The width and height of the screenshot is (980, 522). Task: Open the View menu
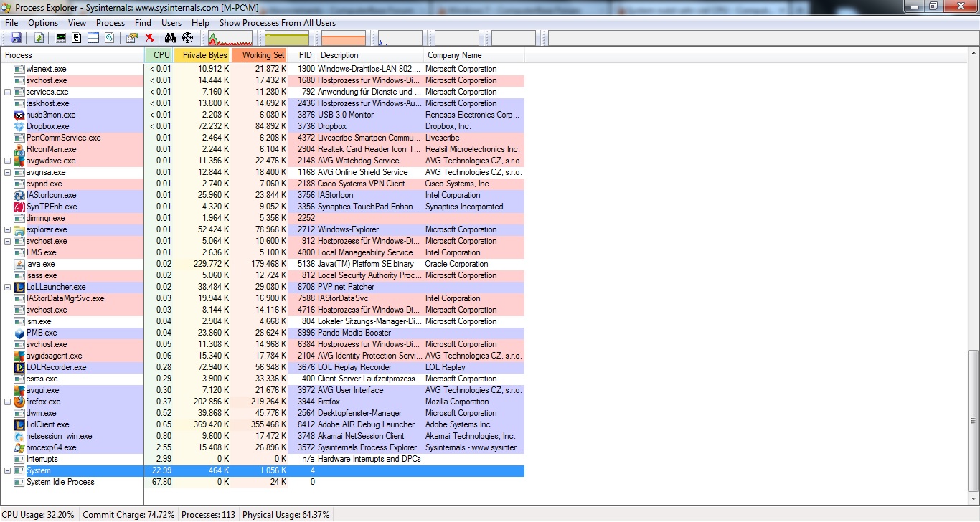(x=77, y=23)
